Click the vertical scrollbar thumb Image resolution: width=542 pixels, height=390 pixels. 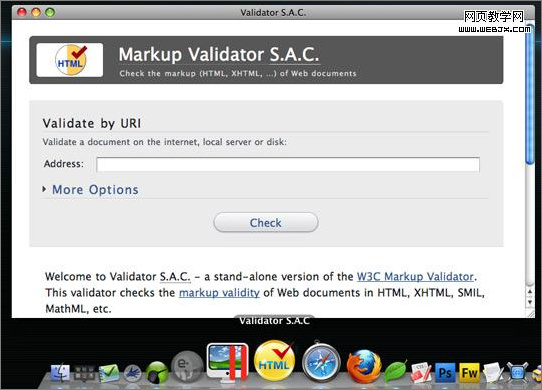pos(529,93)
